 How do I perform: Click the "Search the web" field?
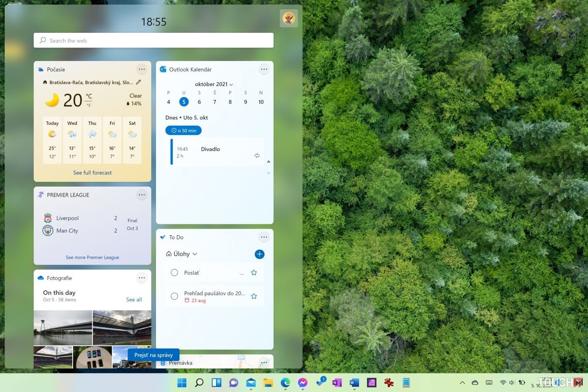(153, 40)
